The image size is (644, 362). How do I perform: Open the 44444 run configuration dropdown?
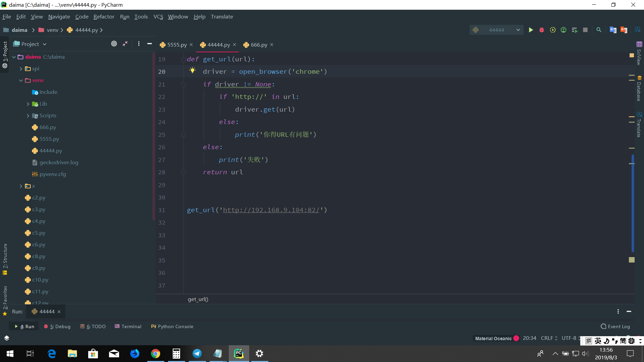[x=496, y=30]
